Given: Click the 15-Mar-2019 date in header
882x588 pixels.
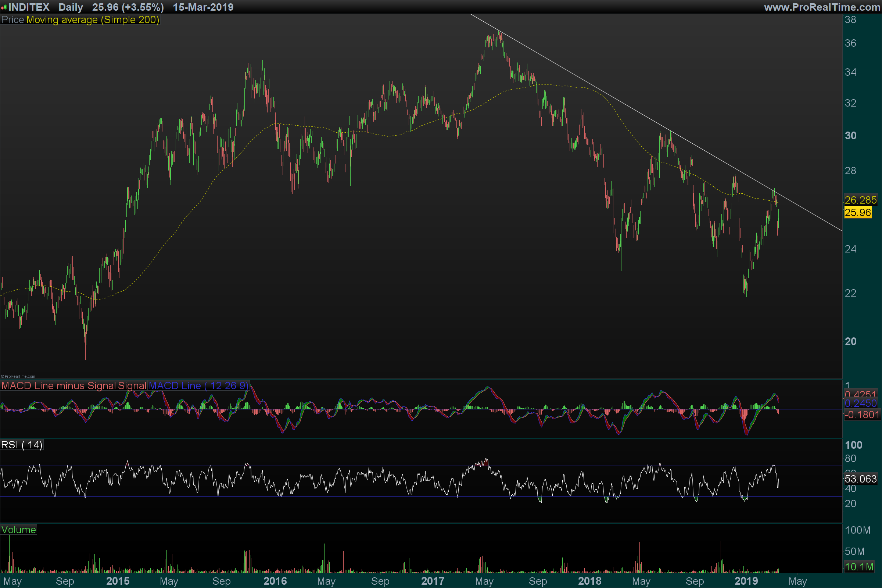Looking at the screenshot, I should (203, 7).
